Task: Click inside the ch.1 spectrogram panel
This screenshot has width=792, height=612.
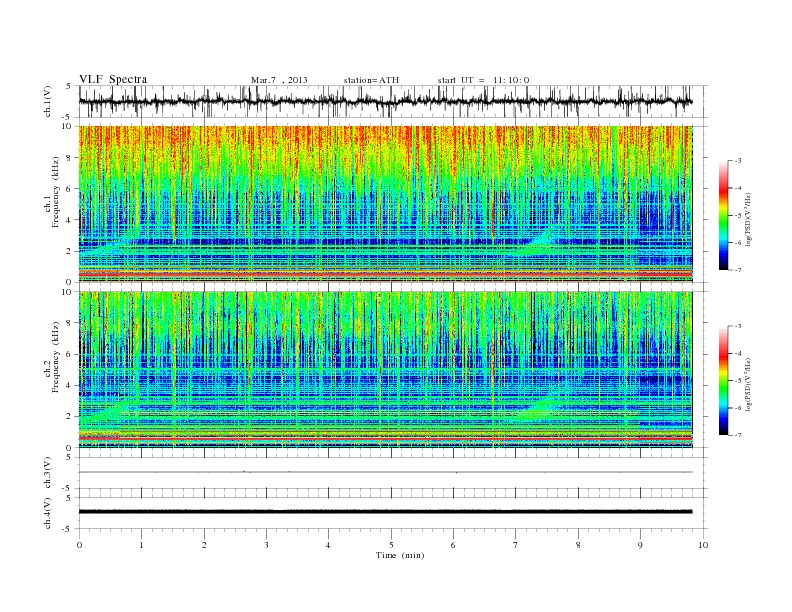Action: tap(385, 204)
